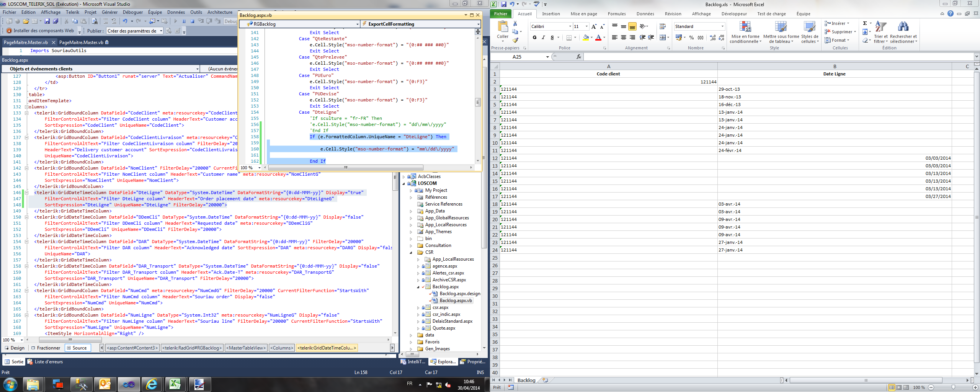Open the Calibri font name dropdown
The height and width of the screenshot is (392, 980).
point(570,26)
